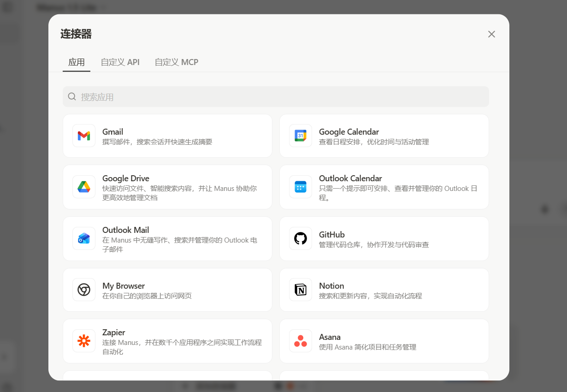Click the Google Drive triangle icon
Viewport: 567px width, 392px height.
pyautogui.click(x=84, y=187)
